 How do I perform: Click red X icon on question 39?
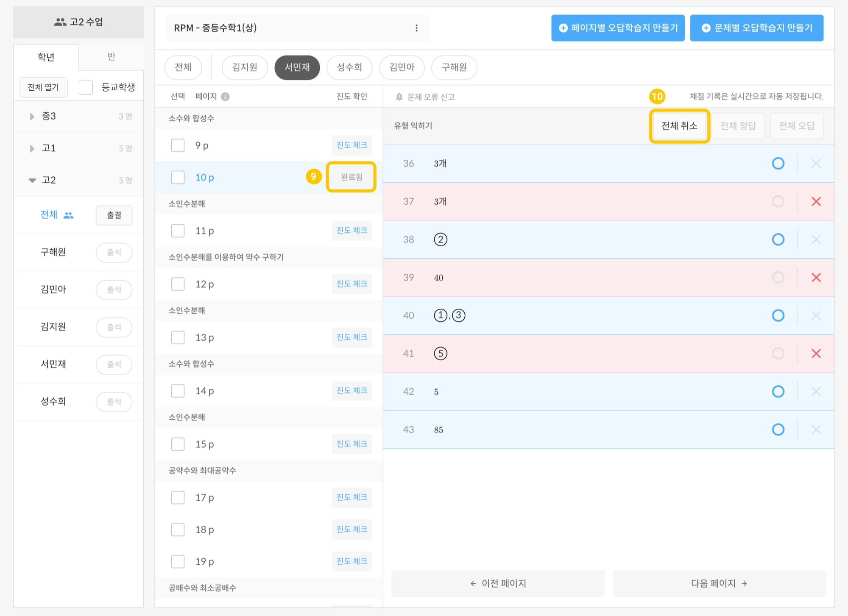pos(816,278)
